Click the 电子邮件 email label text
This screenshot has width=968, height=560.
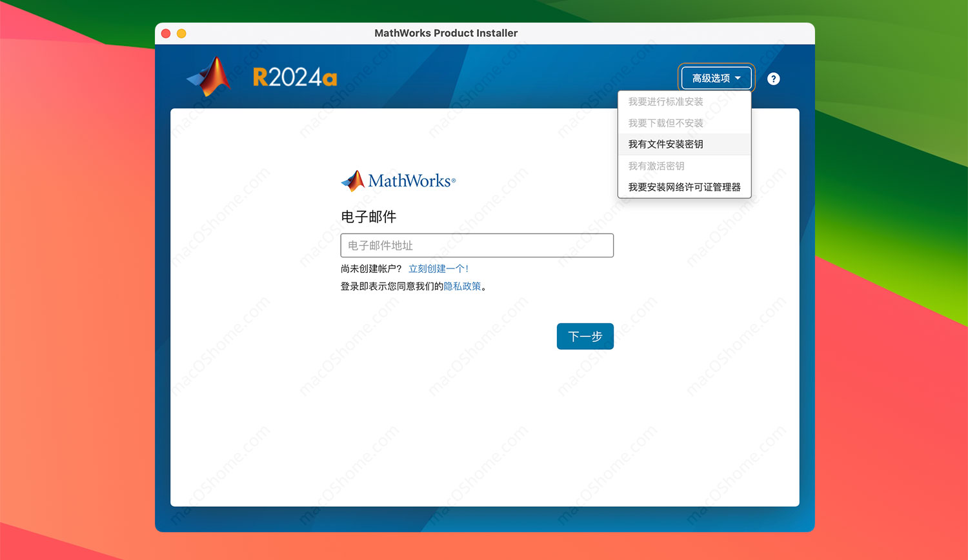(368, 217)
